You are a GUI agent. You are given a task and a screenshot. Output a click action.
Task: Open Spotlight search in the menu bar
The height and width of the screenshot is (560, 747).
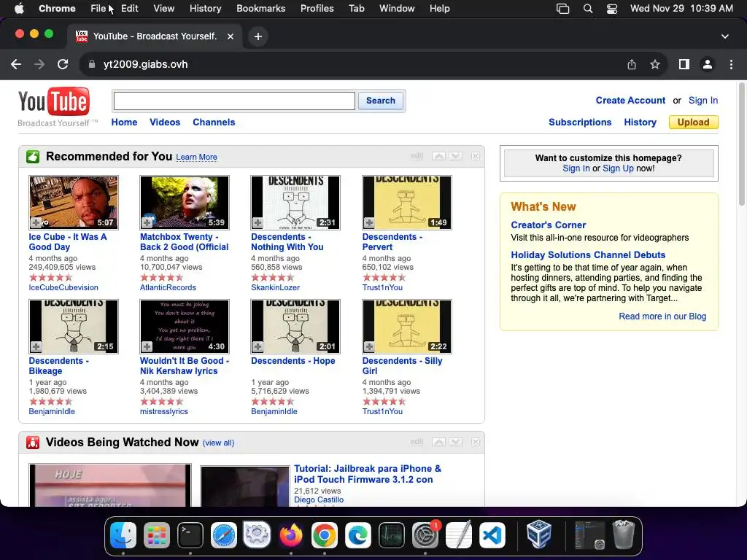click(588, 9)
